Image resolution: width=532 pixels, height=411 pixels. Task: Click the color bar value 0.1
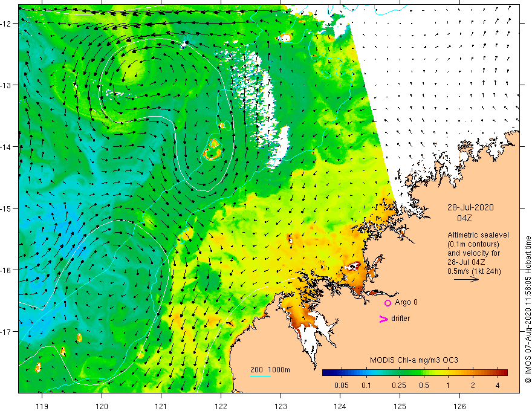coord(366,385)
